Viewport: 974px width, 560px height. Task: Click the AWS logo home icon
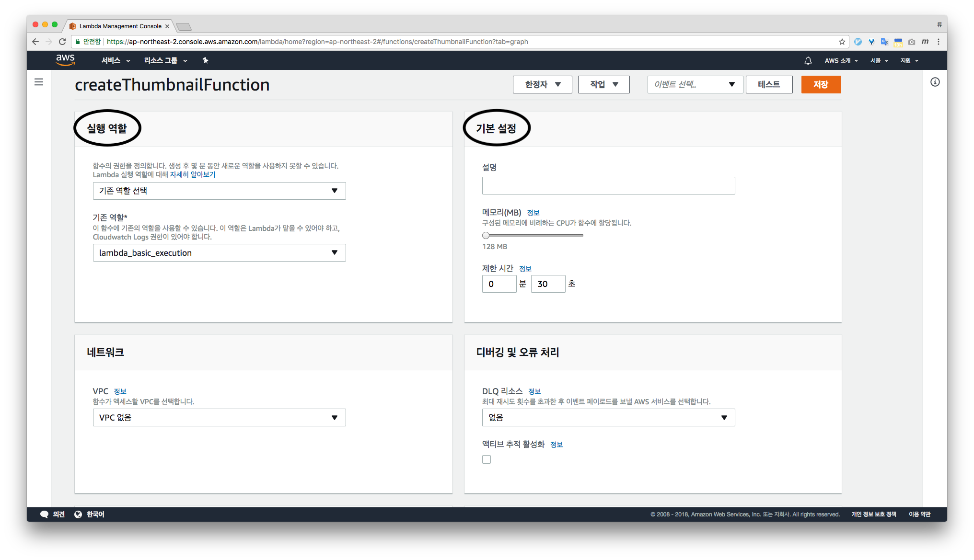pyautogui.click(x=65, y=60)
